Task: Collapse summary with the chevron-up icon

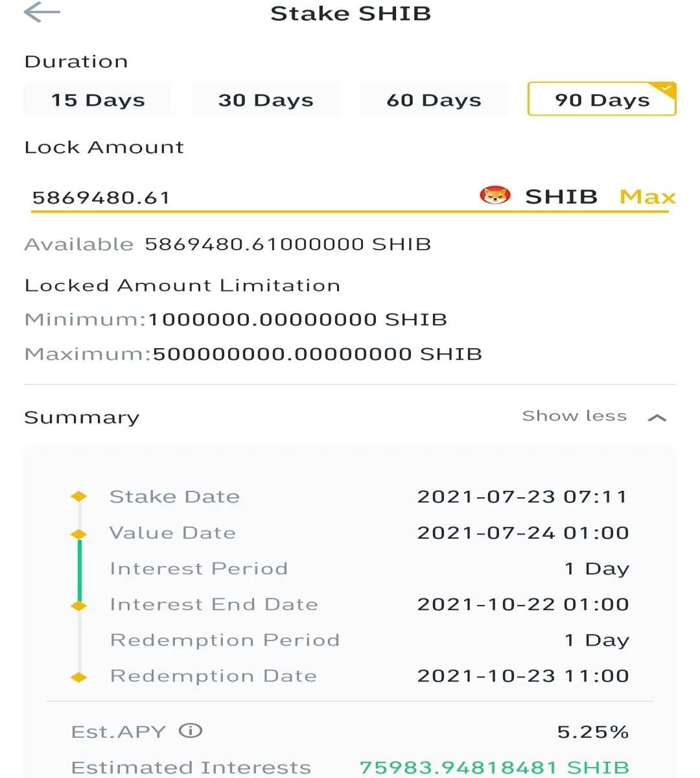Action: (657, 418)
